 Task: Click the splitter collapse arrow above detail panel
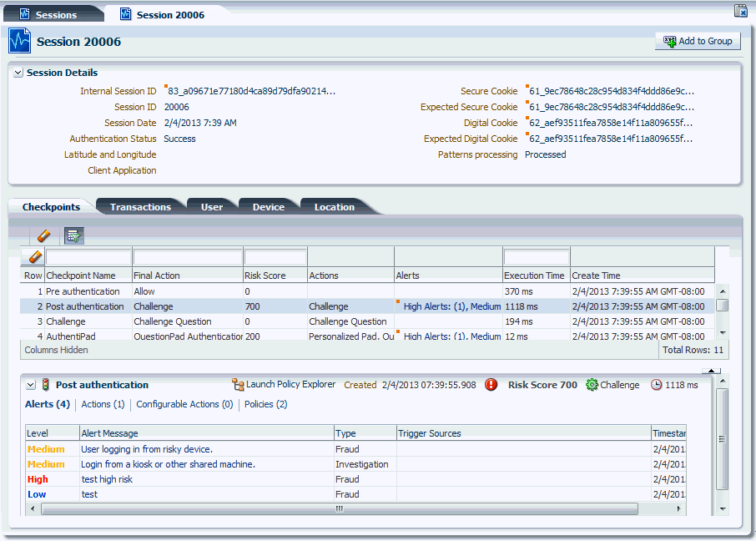point(711,371)
